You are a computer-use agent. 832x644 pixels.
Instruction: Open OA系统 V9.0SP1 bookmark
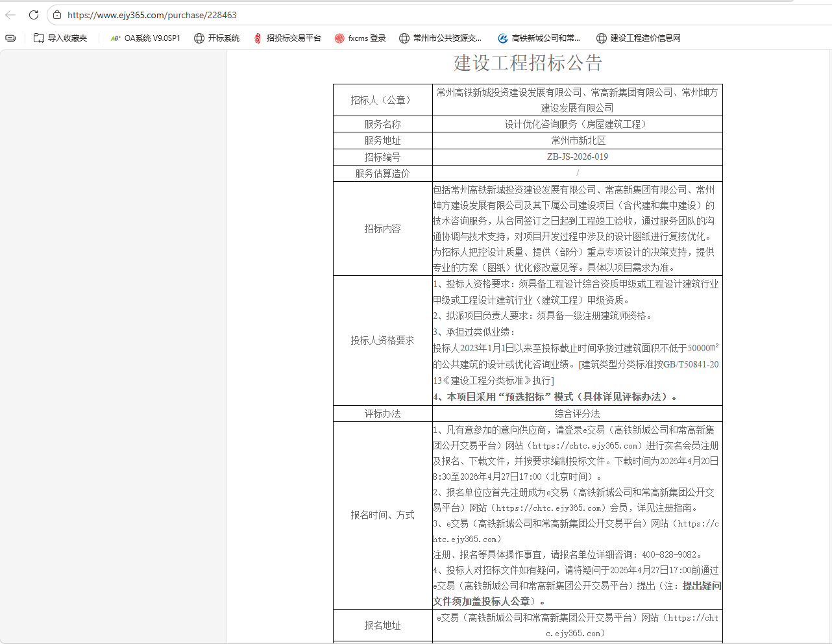click(145, 38)
